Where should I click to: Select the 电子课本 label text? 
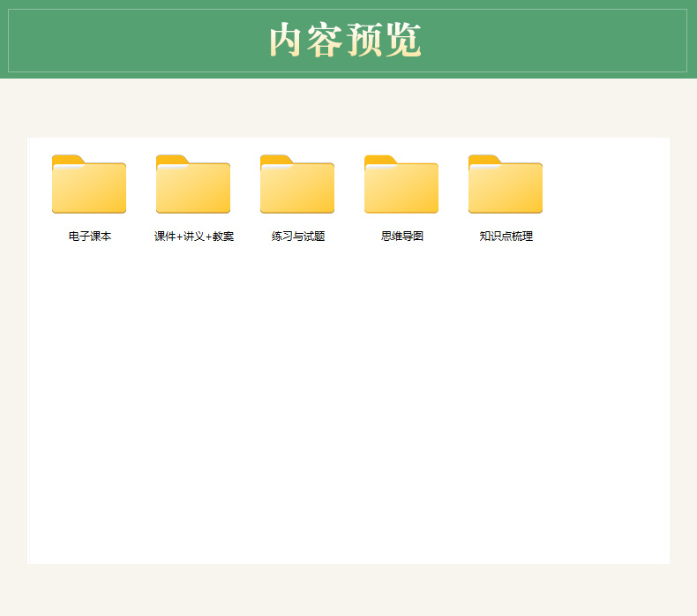(89, 237)
